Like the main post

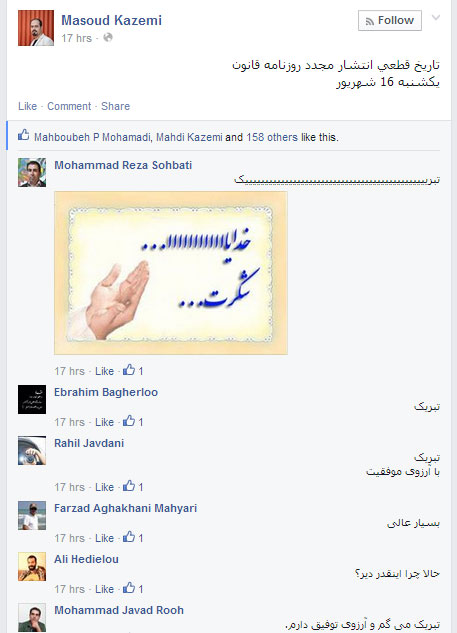click(27, 106)
